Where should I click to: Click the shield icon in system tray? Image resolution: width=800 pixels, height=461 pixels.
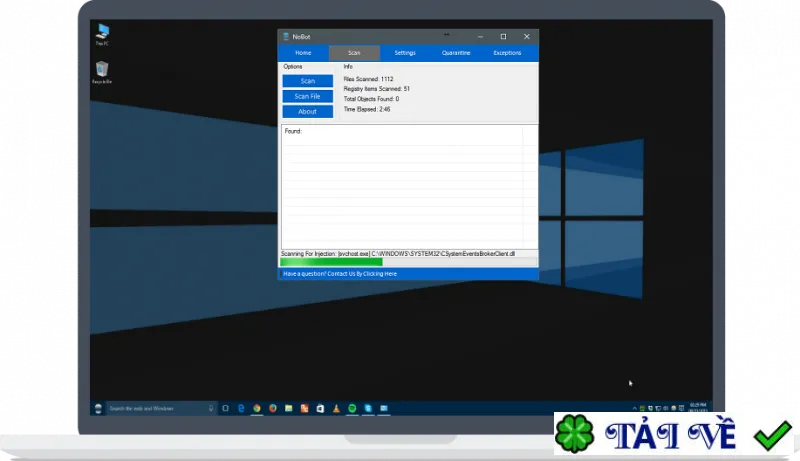pyautogui.click(x=651, y=408)
